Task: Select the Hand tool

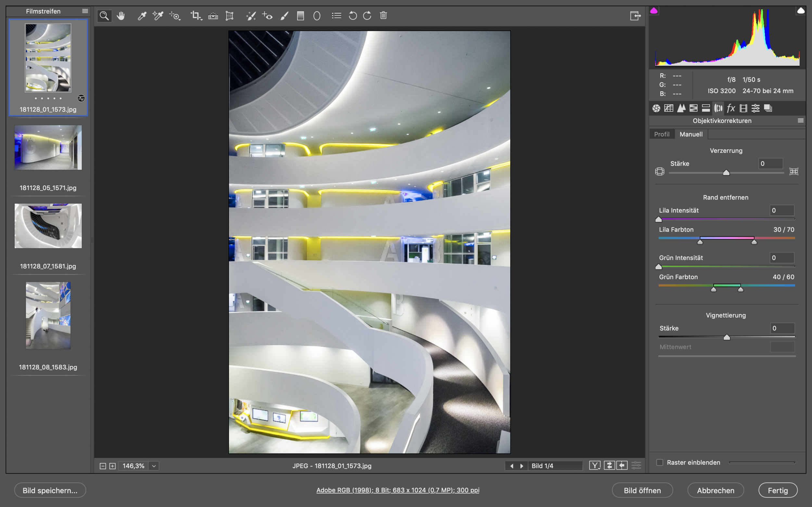Action: (x=121, y=16)
